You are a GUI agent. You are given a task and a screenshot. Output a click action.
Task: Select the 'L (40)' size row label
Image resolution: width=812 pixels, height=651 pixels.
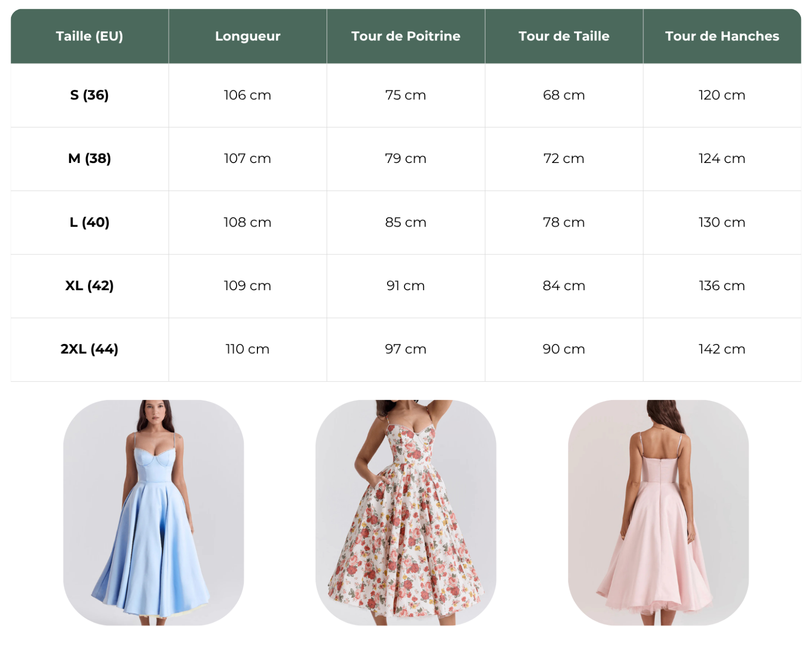click(x=89, y=222)
